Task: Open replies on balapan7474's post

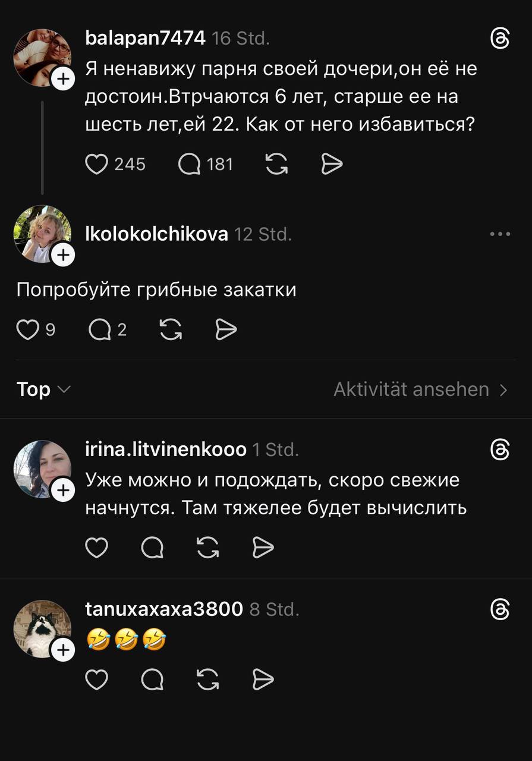Action: tap(190, 164)
